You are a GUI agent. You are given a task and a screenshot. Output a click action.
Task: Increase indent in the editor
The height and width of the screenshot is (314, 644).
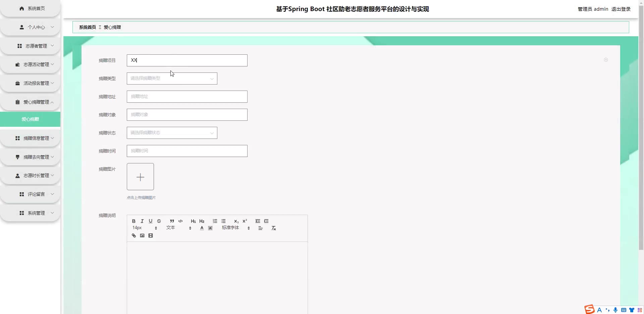click(266, 221)
